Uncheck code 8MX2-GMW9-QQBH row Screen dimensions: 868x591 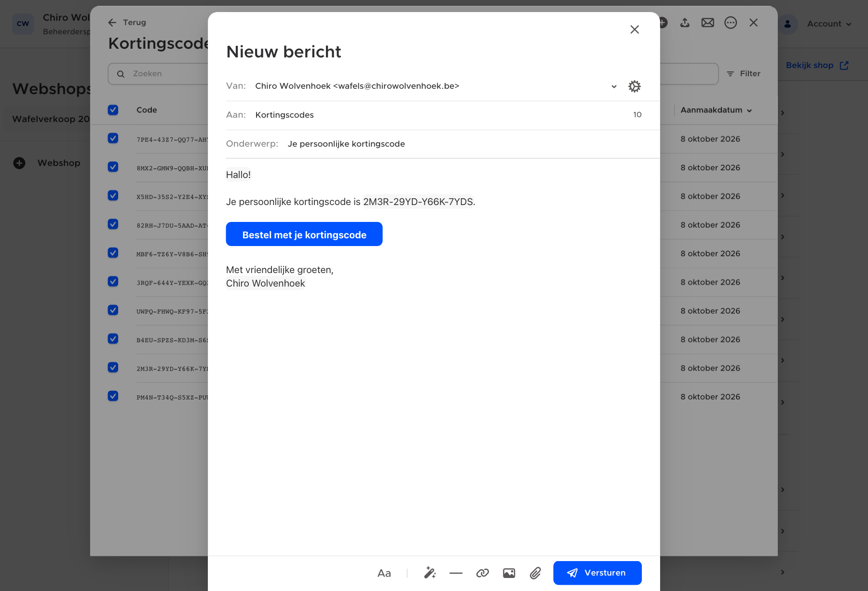click(113, 167)
